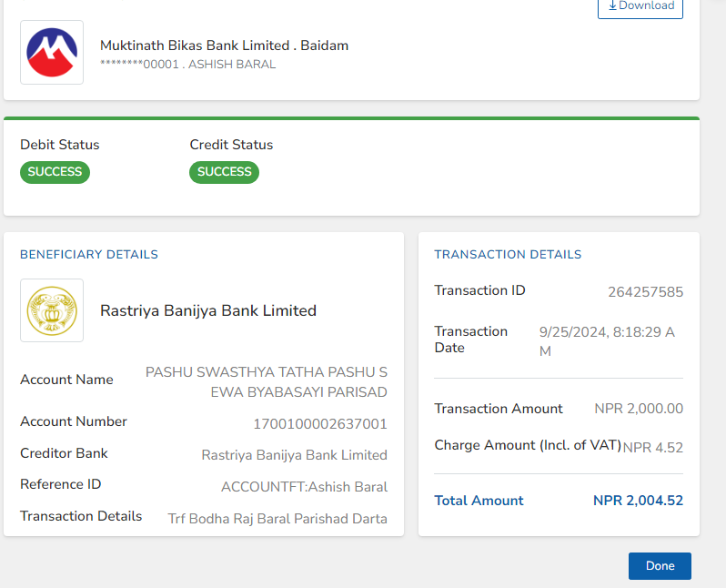The height and width of the screenshot is (588, 726).
Task: Click the BENEFICIARY DETAILS heading
Action: coord(89,254)
